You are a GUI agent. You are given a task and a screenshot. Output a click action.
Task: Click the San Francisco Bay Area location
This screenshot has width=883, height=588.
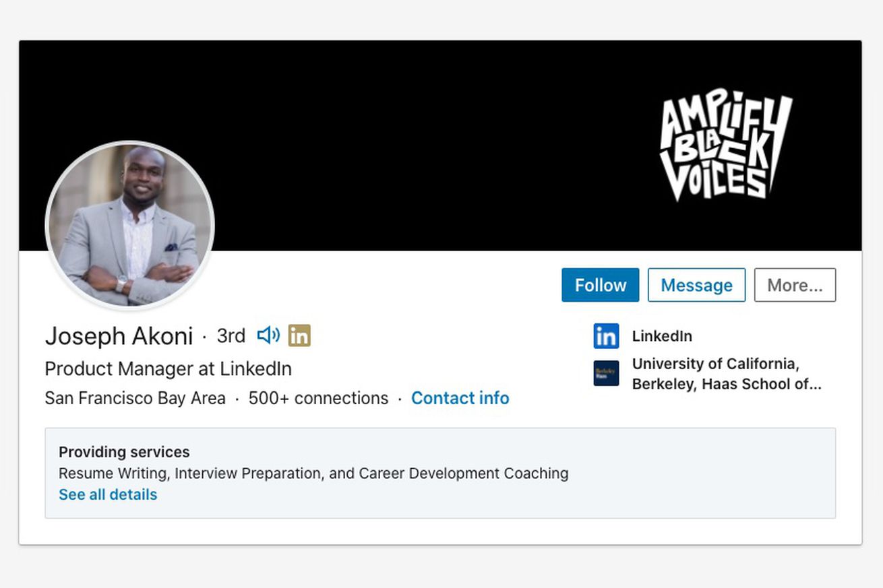[x=135, y=398]
